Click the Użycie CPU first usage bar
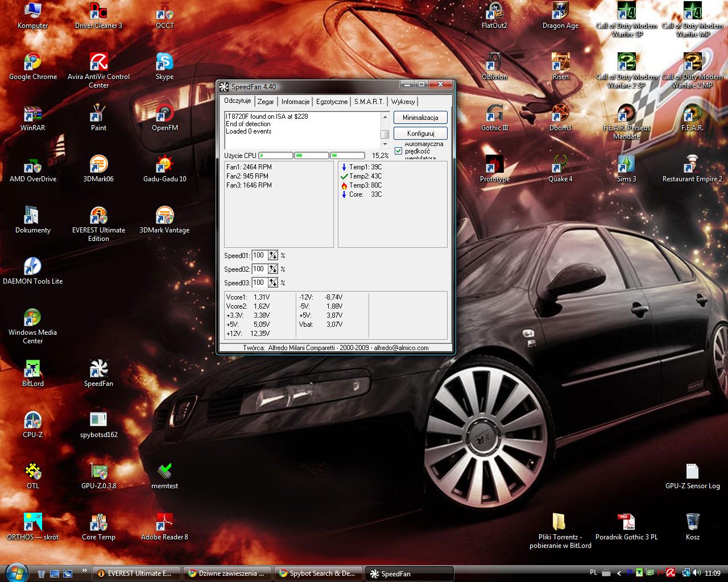The width and height of the screenshot is (728, 582). (x=276, y=155)
